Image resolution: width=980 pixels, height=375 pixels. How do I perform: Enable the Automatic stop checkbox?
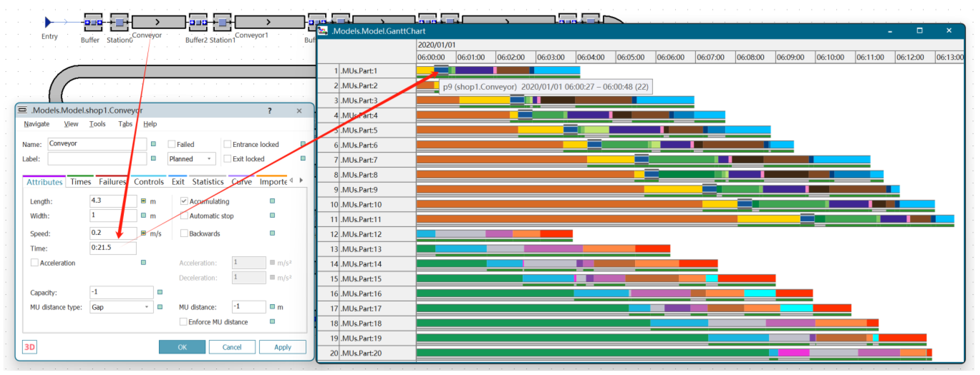tap(184, 216)
